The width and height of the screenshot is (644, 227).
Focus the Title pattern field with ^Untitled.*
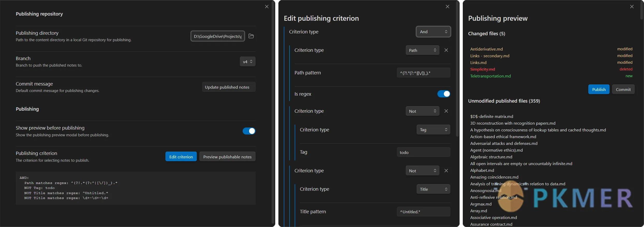pyautogui.click(x=423, y=212)
